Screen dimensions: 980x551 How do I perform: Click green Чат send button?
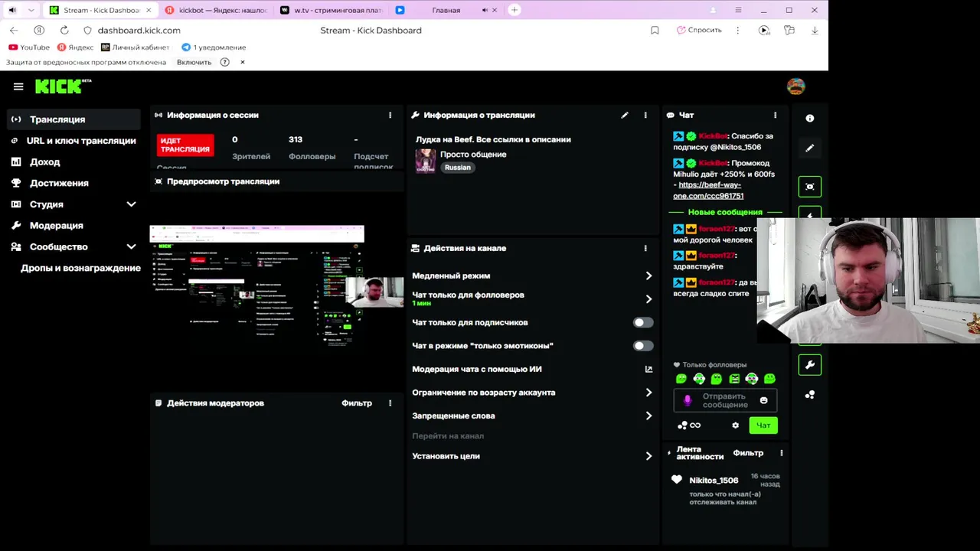coord(763,425)
